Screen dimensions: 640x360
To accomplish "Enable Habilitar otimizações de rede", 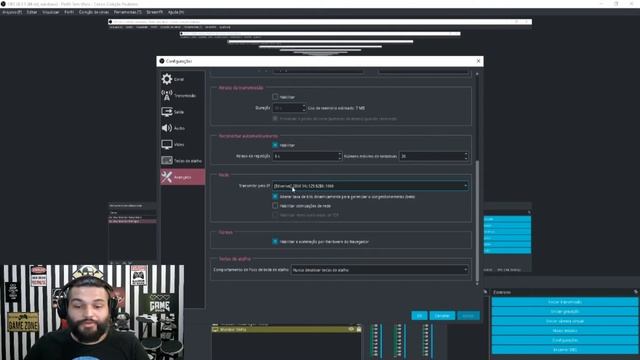I will click(x=275, y=206).
